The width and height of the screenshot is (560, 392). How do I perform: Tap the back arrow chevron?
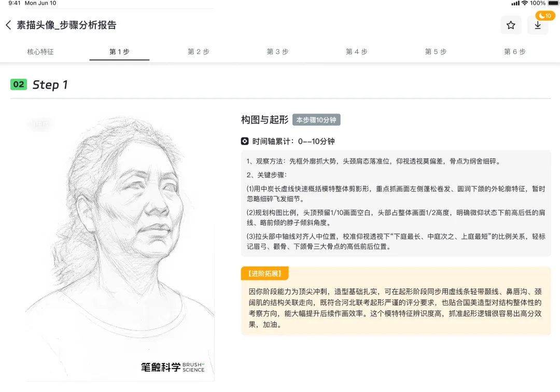pyautogui.click(x=9, y=25)
